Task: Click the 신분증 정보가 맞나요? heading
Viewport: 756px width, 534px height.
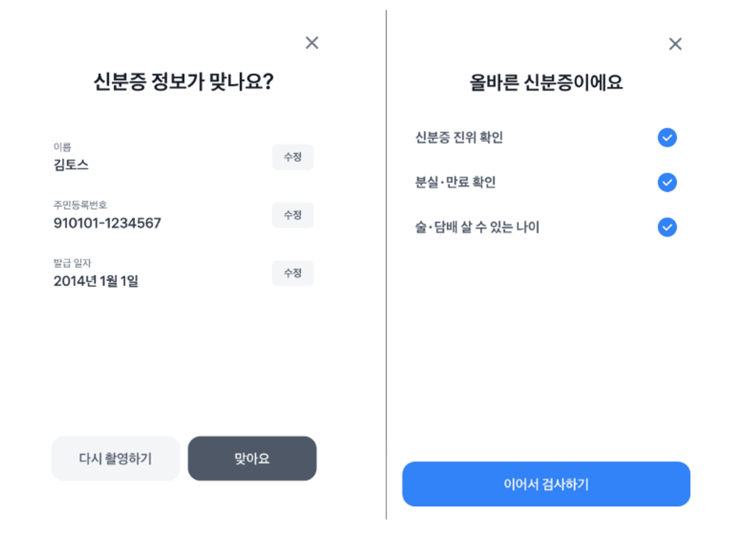Action: coord(183,82)
